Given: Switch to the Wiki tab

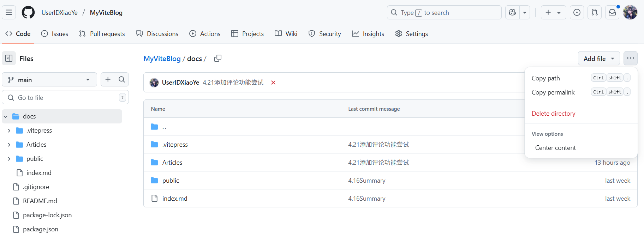Looking at the screenshot, I should tap(286, 34).
